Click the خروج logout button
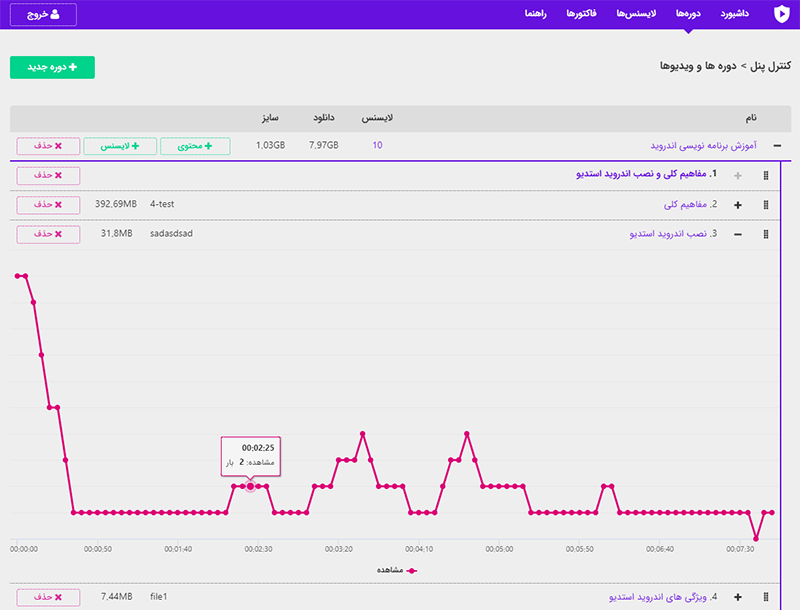800x610 pixels. [x=43, y=14]
